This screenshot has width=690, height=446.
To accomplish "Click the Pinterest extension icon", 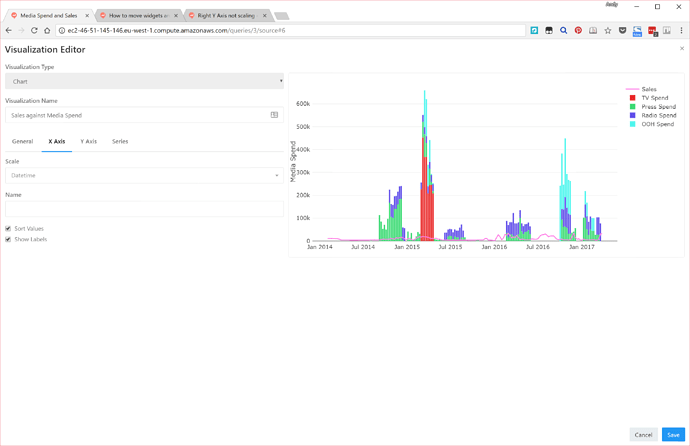I will [x=578, y=30].
